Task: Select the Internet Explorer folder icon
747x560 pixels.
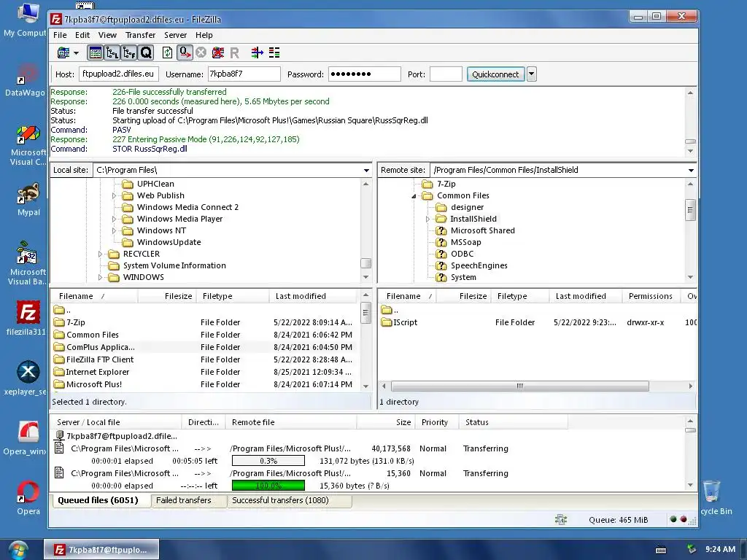Action: click(x=59, y=372)
